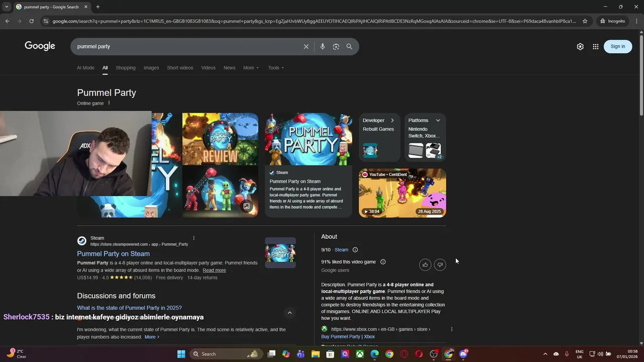Switch to the AI Mode tab
The image size is (644, 362).
(x=86, y=68)
